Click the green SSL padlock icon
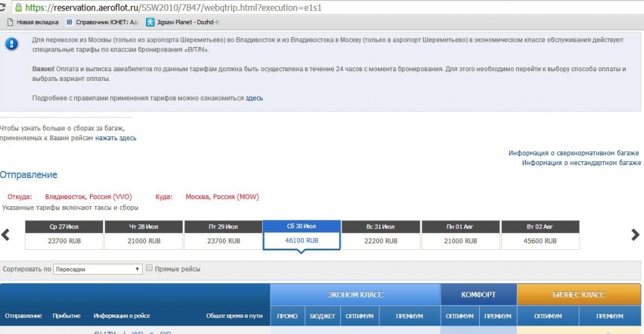Screen dimensions: 644x334 (x=18, y=8)
